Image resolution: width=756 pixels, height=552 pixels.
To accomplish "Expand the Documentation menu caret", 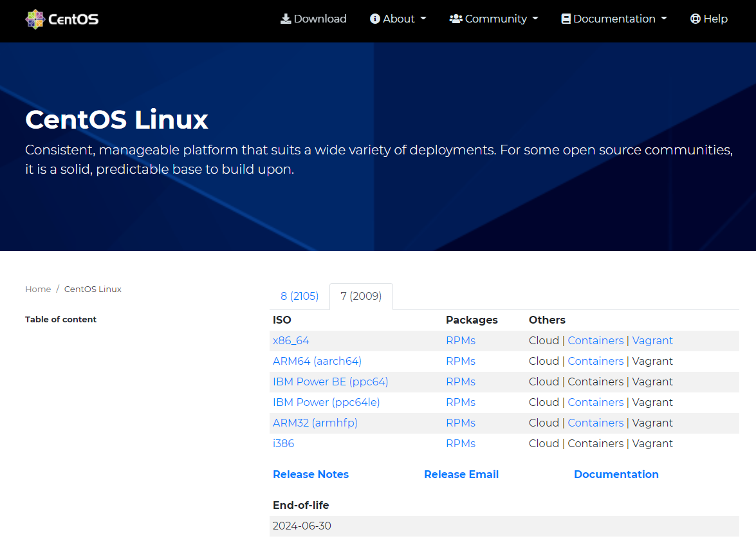I will tap(664, 19).
